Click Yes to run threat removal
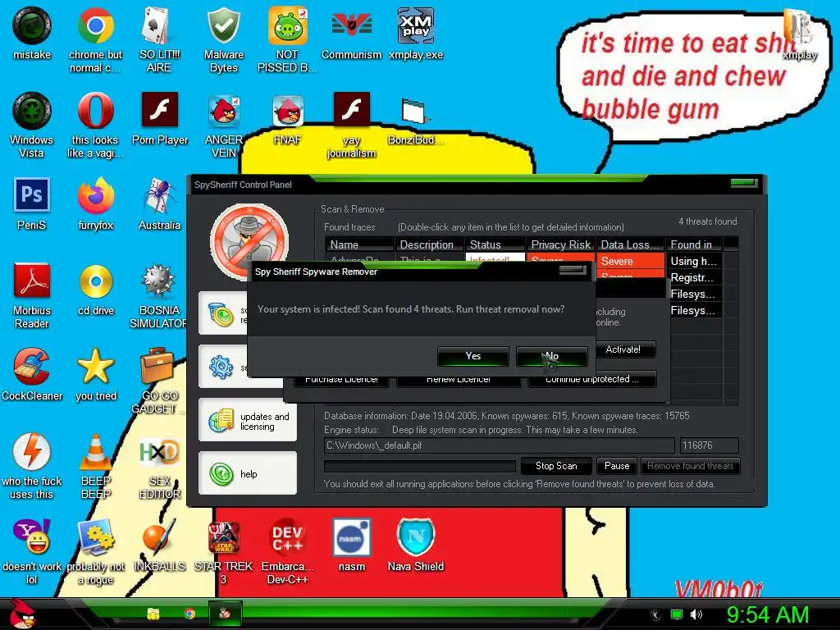Screen dimensions: 840x630 pyautogui.click(x=473, y=356)
